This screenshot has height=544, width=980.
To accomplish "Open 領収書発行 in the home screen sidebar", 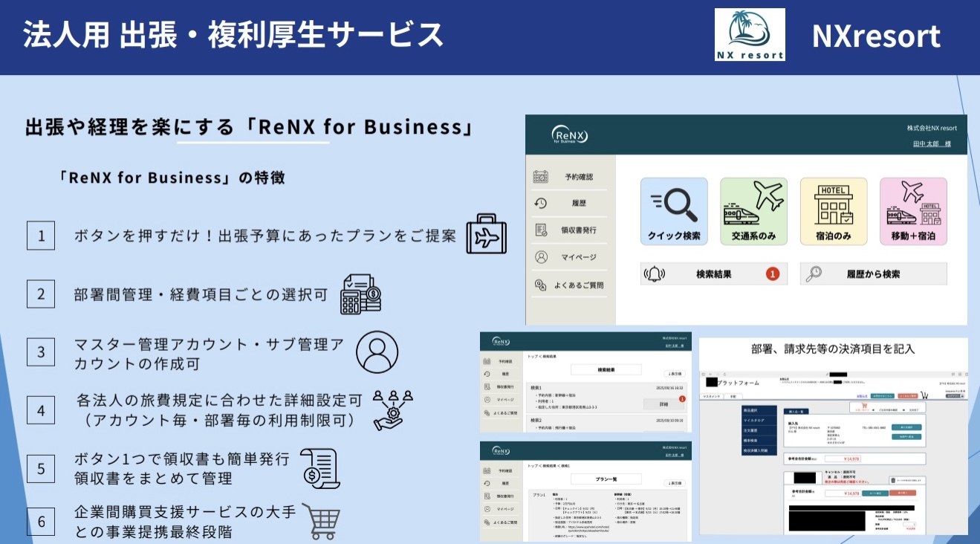I will (x=570, y=230).
